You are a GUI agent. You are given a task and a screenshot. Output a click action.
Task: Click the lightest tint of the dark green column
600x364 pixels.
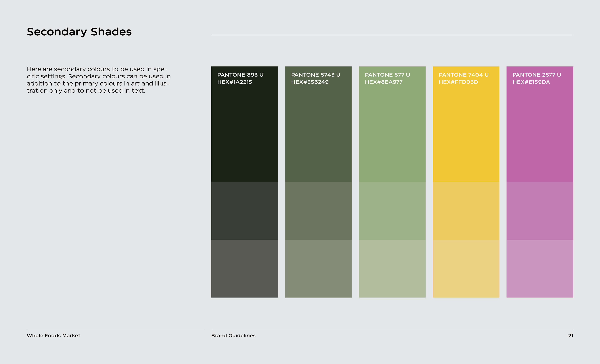[x=245, y=268]
